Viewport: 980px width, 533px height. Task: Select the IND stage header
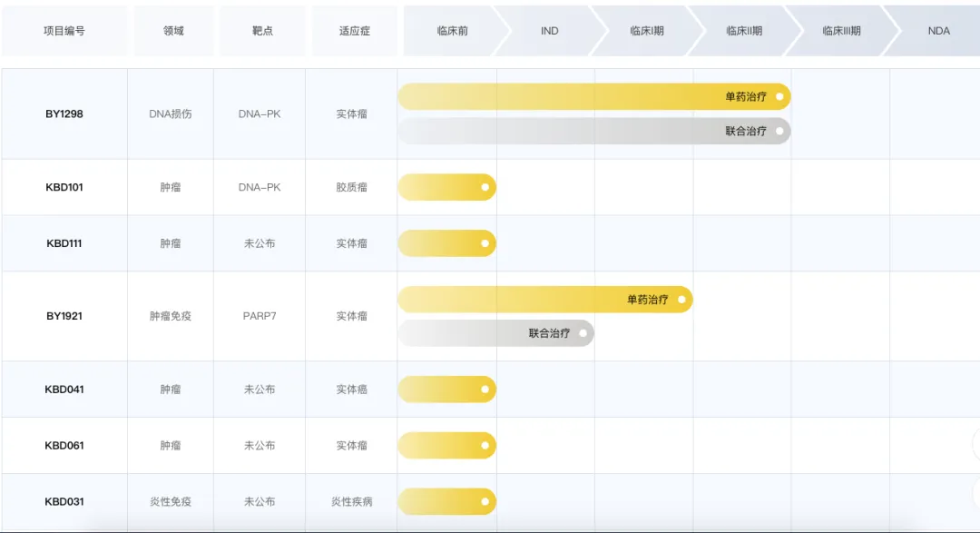click(x=549, y=31)
